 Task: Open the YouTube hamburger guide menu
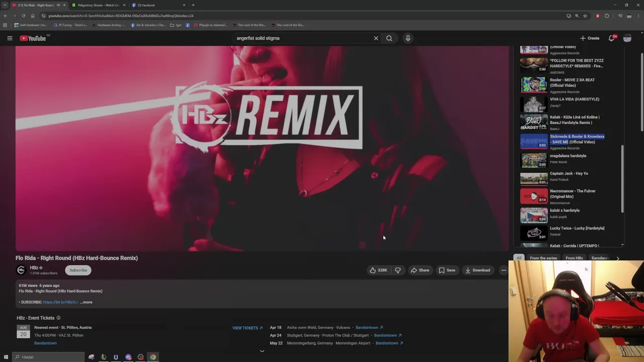pos(10,38)
